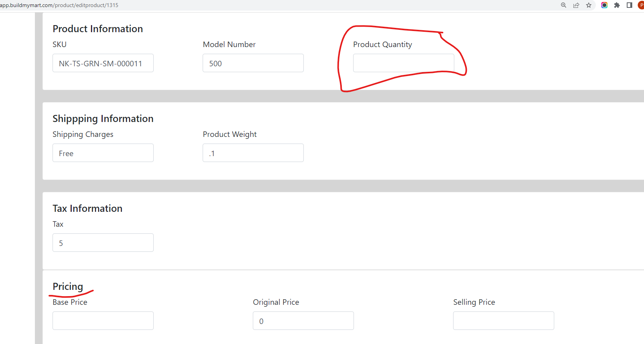Toggle the browser side panel icon
This screenshot has width=644, height=344.
(x=629, y=5)
